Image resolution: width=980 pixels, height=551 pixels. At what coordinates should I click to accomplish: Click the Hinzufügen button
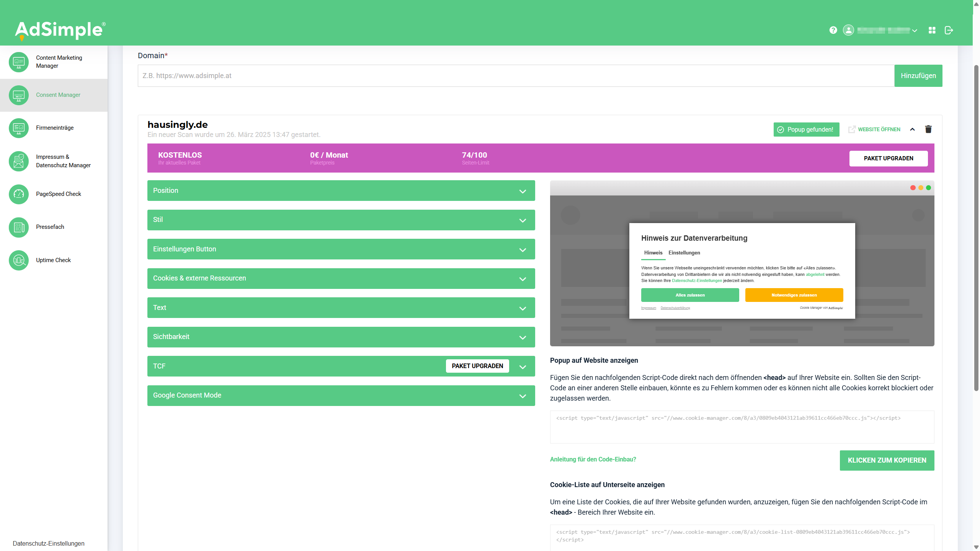[x=918, y=76]
